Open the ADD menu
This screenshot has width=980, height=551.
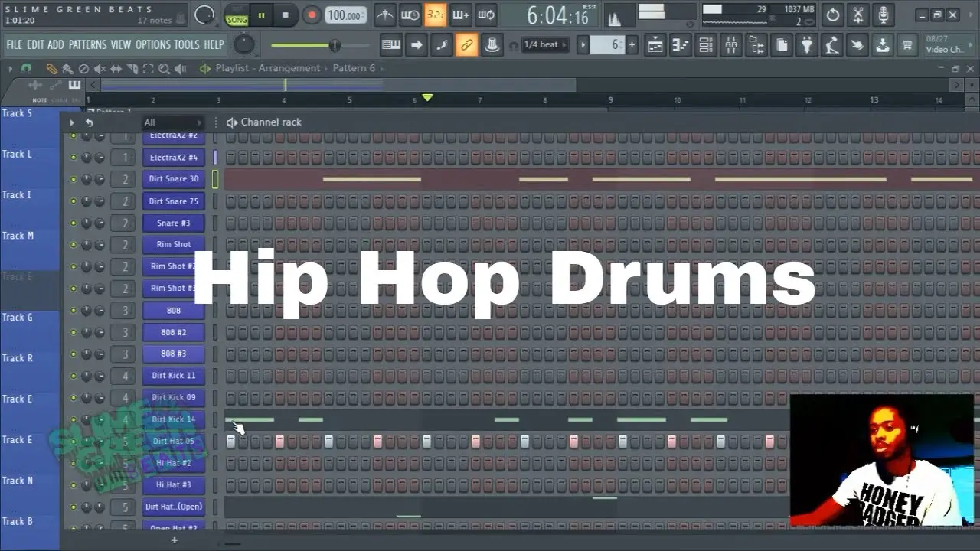point(56,44)
